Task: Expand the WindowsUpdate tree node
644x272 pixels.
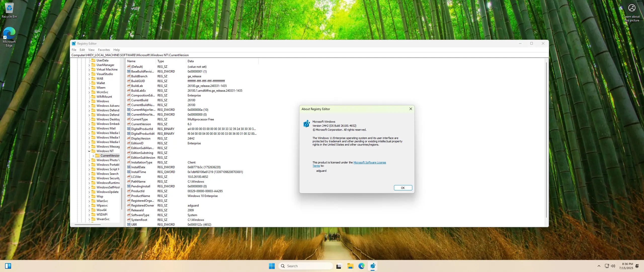Action: pyautogui.click(x=89, y=192)
